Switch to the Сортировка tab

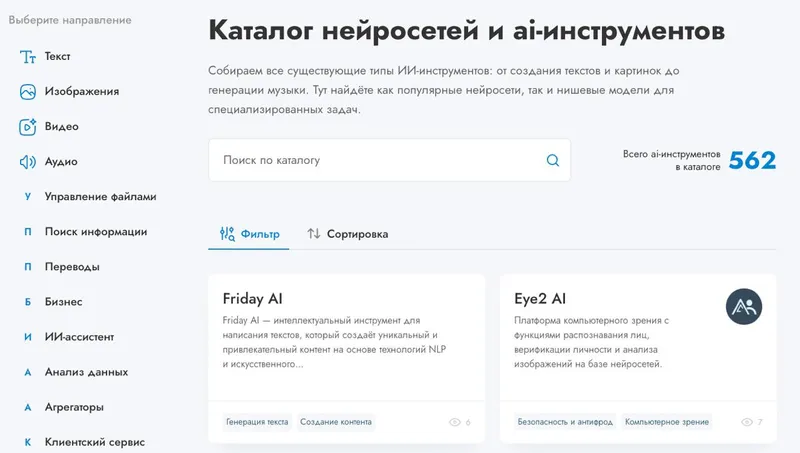coord(347,234)
